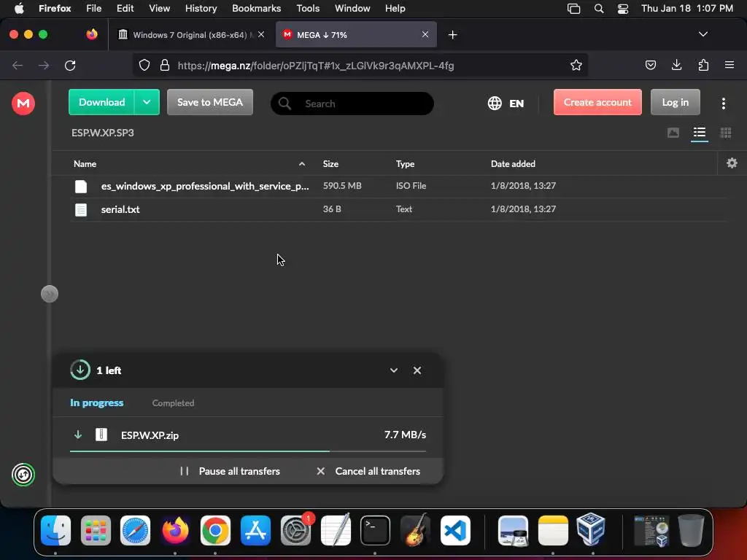Select the grid view icon

[726, 133]
